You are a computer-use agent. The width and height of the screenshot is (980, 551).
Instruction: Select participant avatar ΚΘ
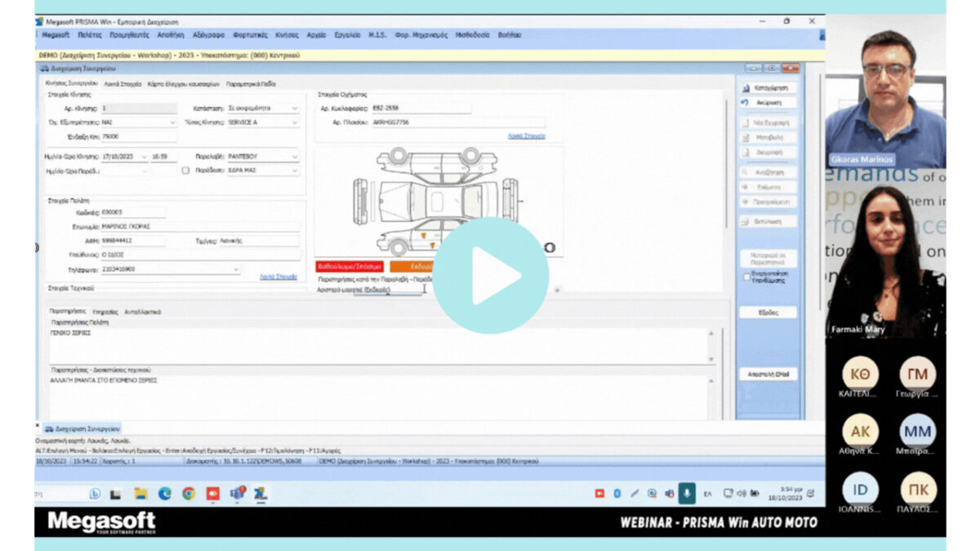pyautogui.click(x=860, y=374)
